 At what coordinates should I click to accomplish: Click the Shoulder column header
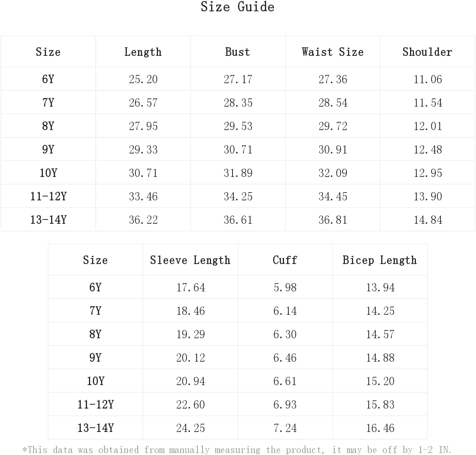click(427, 52)
